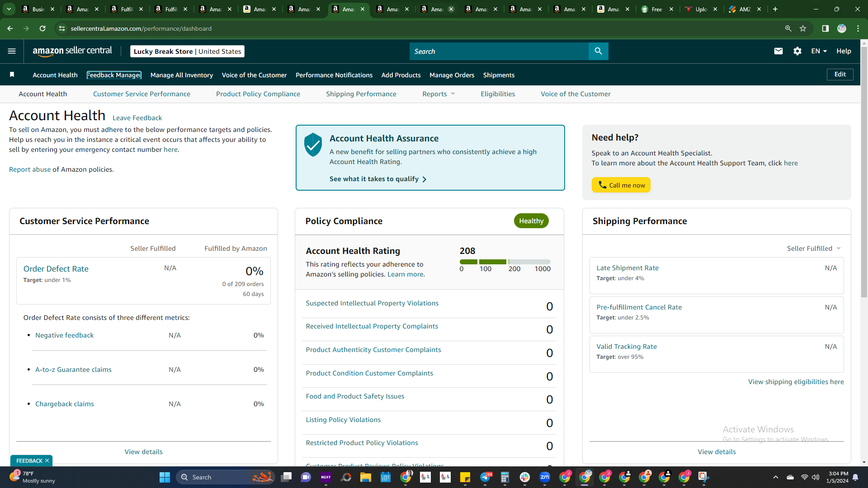Open the Seller Central hamburger menu

coord(12,51)
